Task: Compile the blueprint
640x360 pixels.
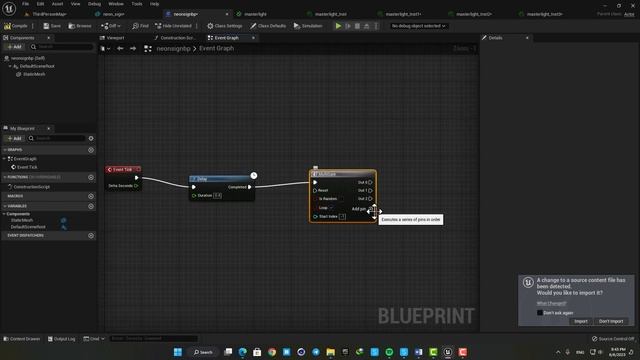Action: coord(16,26)
